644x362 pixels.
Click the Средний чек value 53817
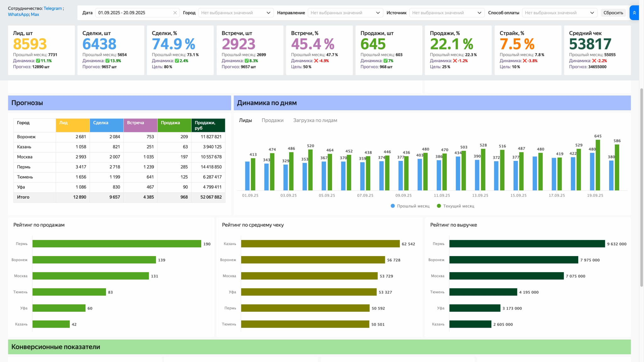[x=590, y=44]
